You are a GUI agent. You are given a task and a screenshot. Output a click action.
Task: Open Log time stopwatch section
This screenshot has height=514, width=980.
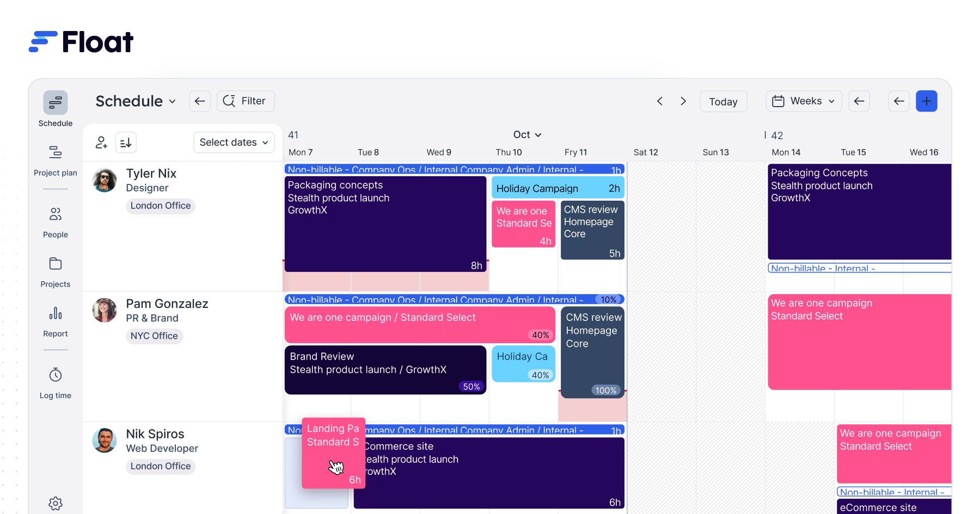coord(56,383)
